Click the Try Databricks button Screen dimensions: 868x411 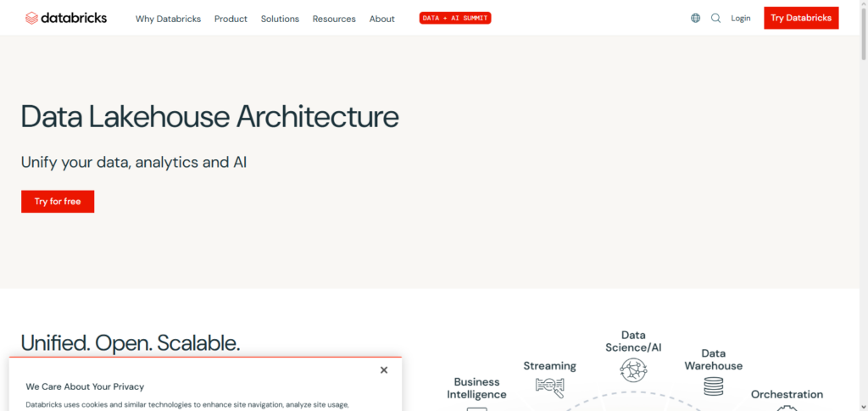(801, 18)
